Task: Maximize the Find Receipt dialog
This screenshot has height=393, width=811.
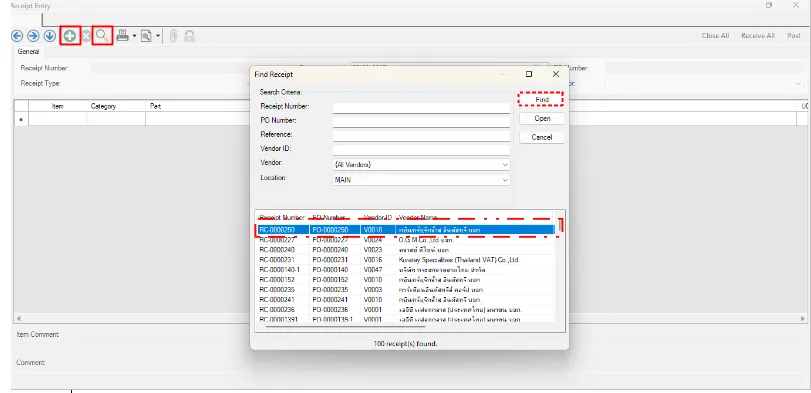Action: coord(529,74)
